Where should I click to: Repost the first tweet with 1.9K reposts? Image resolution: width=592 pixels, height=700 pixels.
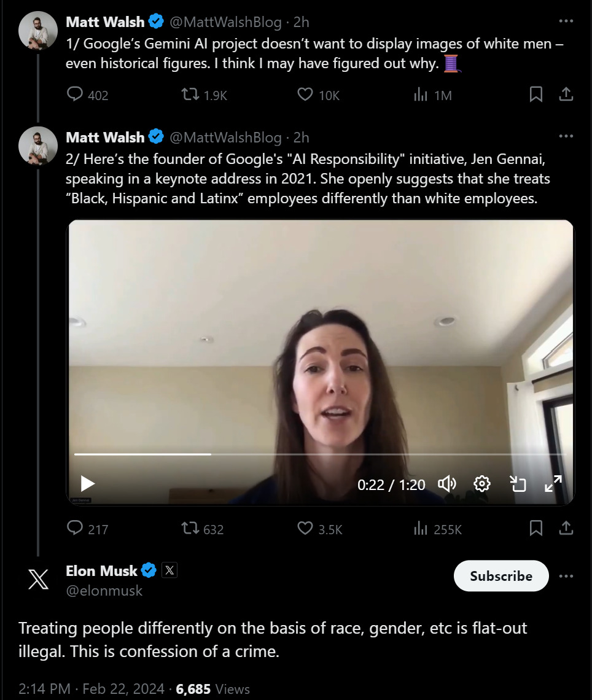190,95
